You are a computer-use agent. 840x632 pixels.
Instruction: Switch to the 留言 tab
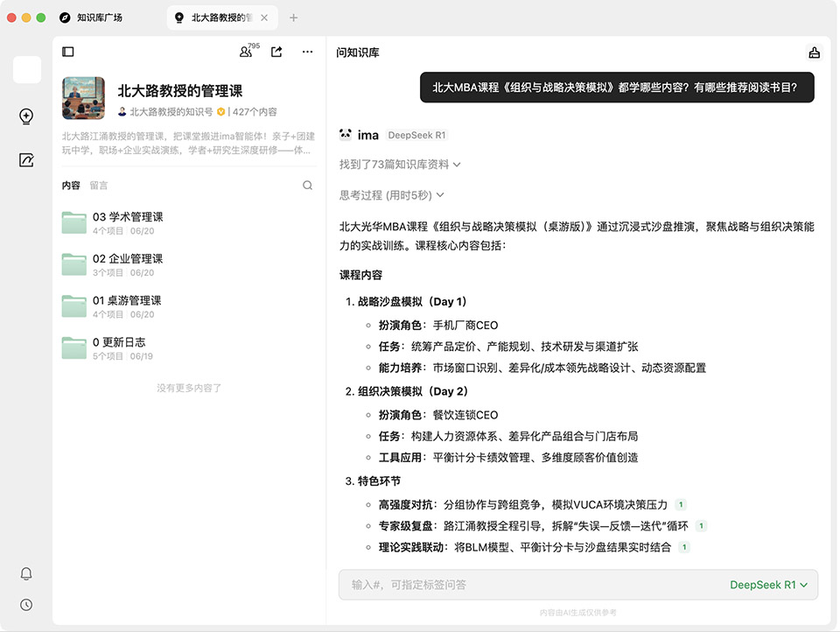99,186
